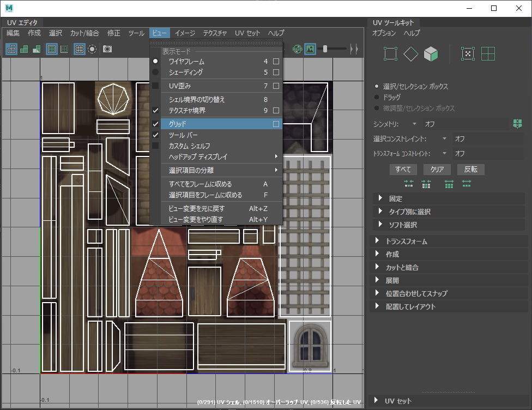
Task: Expand the 位置合わせしてスナップ section
Action: click(377, 293)
